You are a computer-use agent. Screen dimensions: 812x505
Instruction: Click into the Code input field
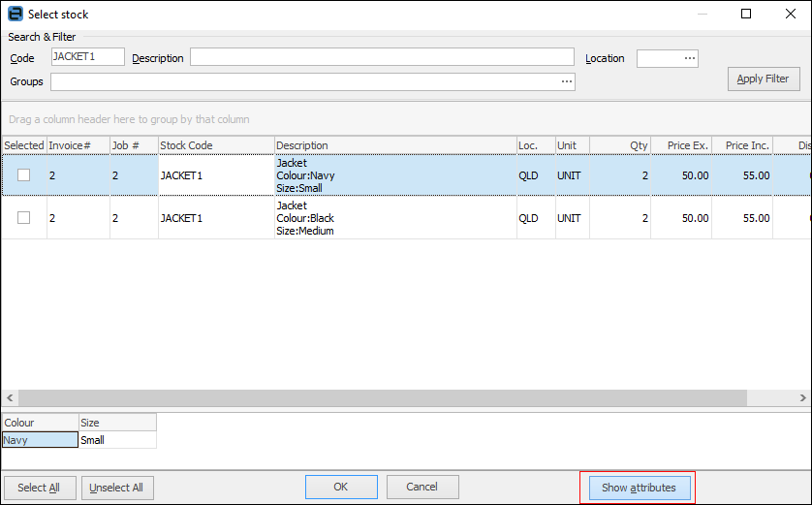(x=88, y=56)
